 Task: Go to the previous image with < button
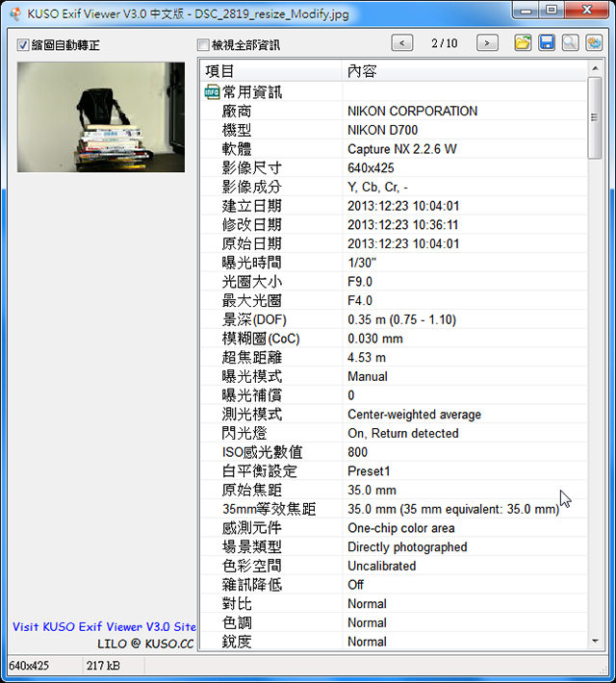tap(402, 43)
